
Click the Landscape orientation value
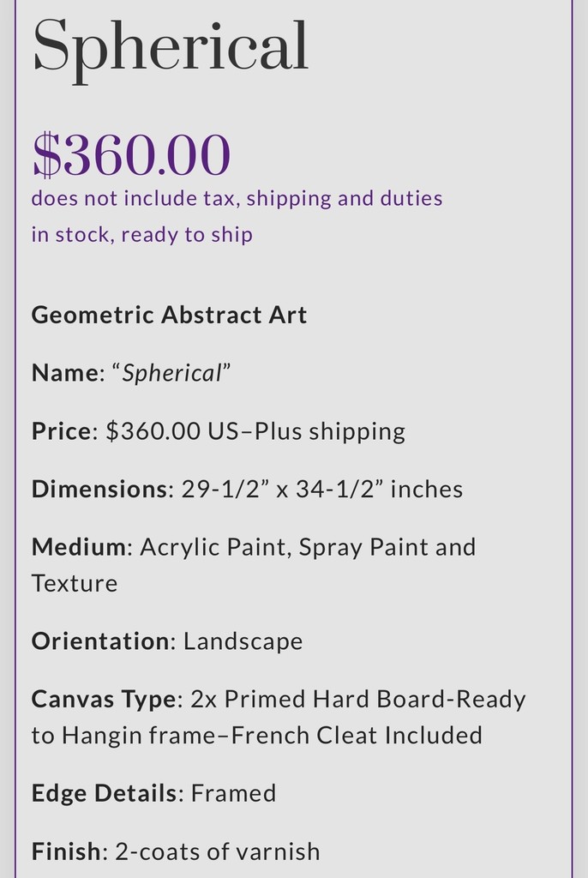click(x=243, y=640)
